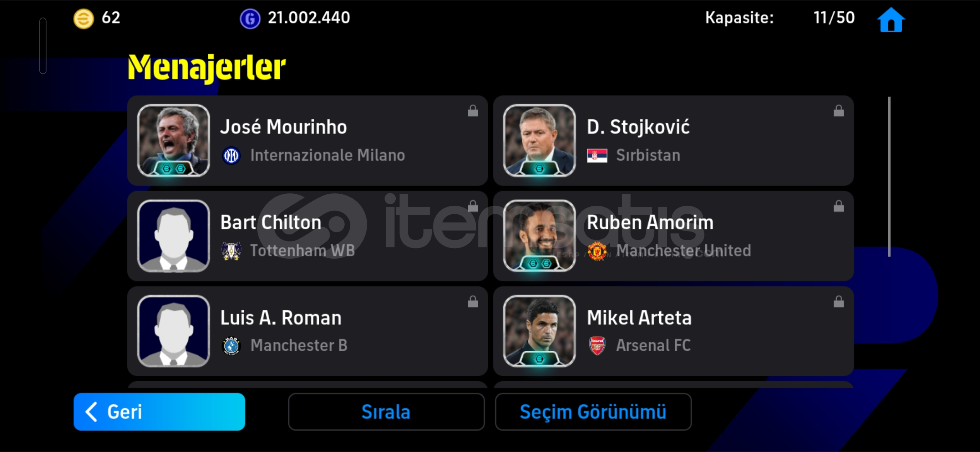Tap the Tottenham WB team badge
This screenshot has width=980, height=452.
(231, 251)
